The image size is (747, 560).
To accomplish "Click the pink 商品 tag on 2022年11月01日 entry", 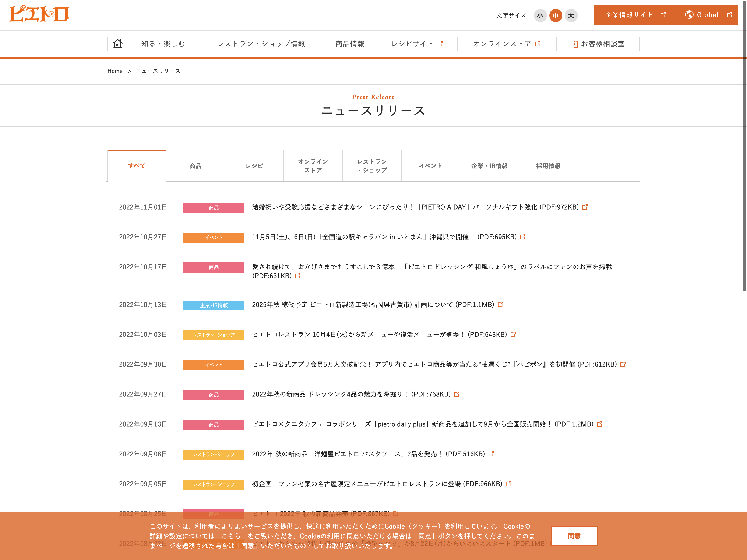I will tap(214, 208).
